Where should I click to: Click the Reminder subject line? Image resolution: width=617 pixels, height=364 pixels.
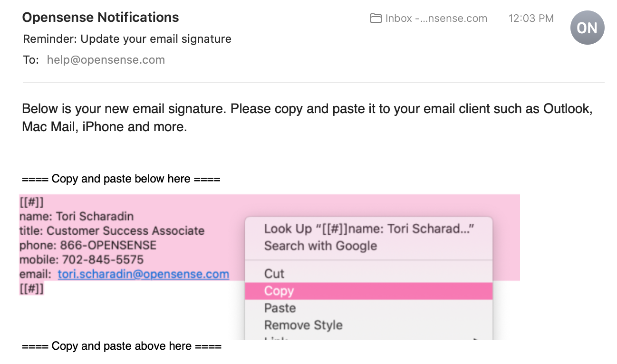coord(127,39)
